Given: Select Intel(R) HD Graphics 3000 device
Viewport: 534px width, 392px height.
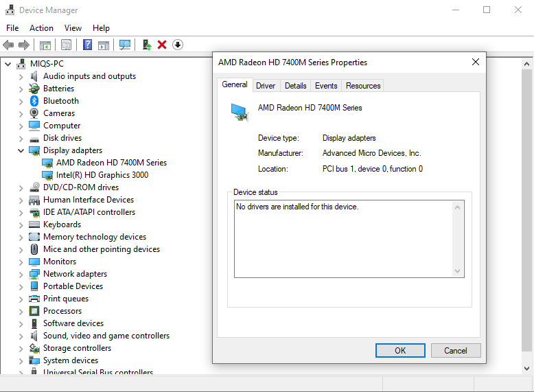Looking at the screenshot, I should point(102,175).
